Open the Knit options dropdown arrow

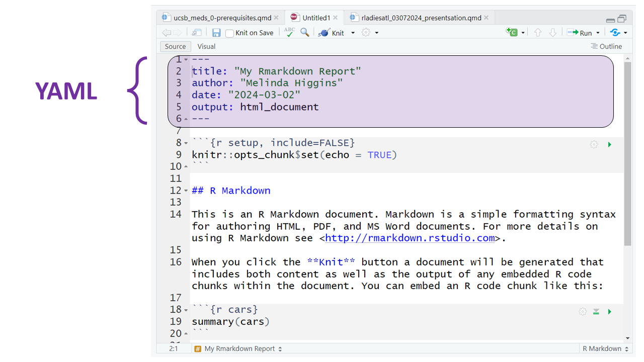coord(353,33)
